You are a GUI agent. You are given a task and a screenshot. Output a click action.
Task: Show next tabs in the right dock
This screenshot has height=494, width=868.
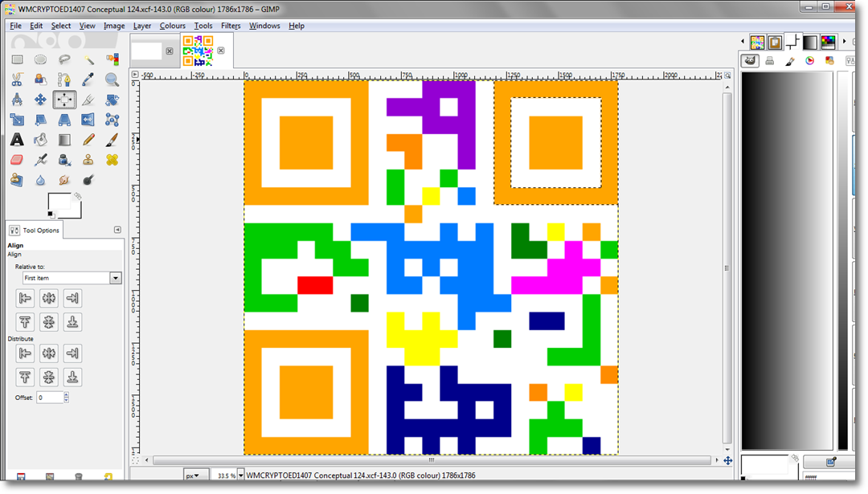click(844, 42)
